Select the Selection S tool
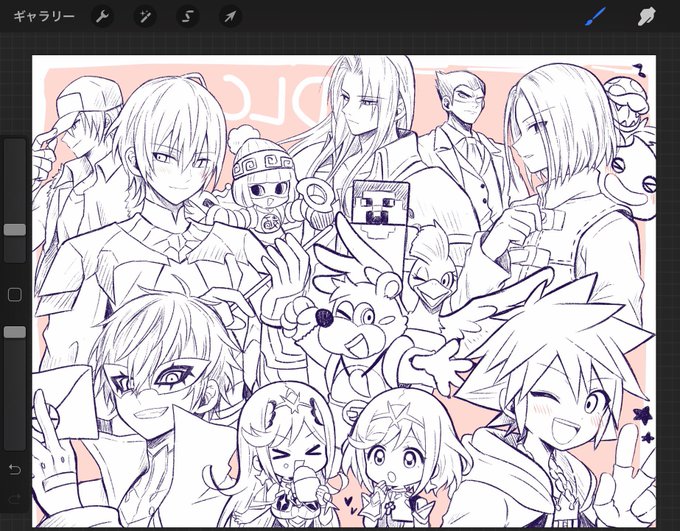The height and width of the screenshot is (531, 680). [x=187, y=17]
